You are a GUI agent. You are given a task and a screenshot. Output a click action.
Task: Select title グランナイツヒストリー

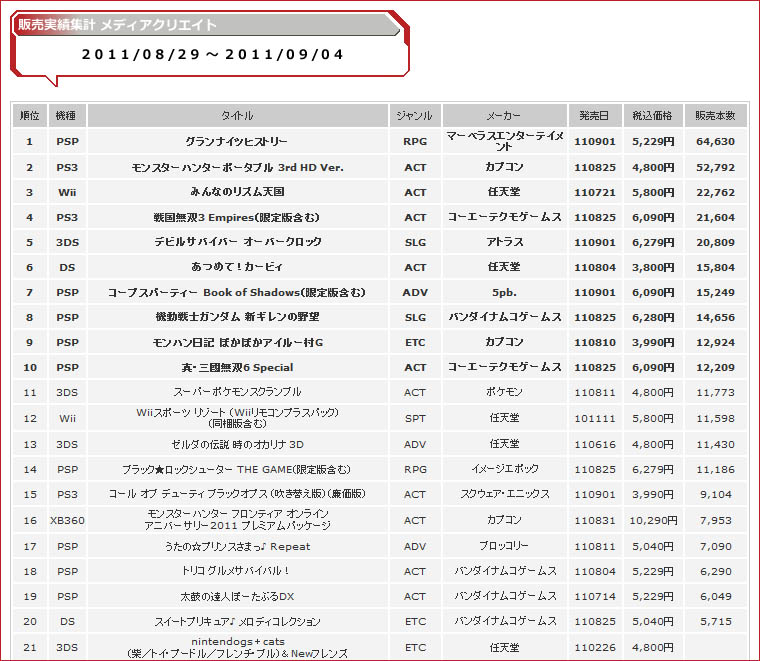click(237, 142)
